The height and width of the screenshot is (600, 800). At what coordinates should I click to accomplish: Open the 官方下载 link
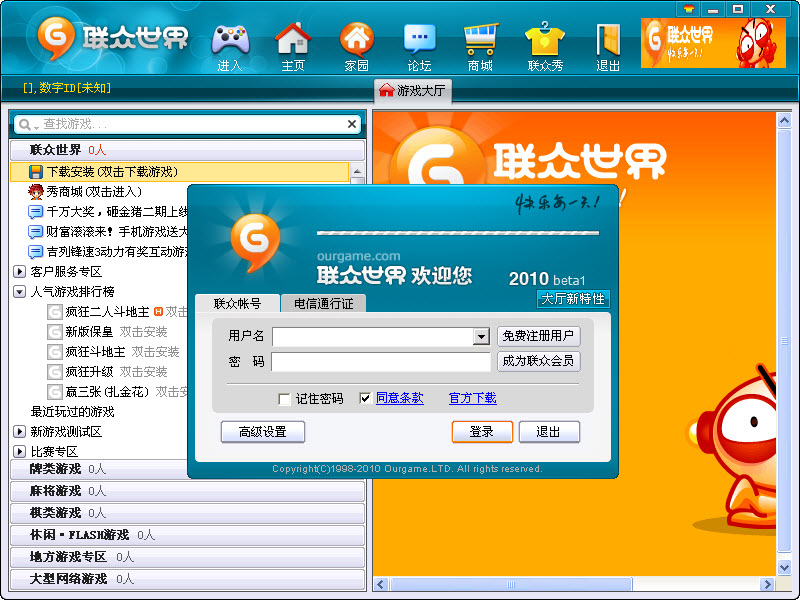[472, 398]
